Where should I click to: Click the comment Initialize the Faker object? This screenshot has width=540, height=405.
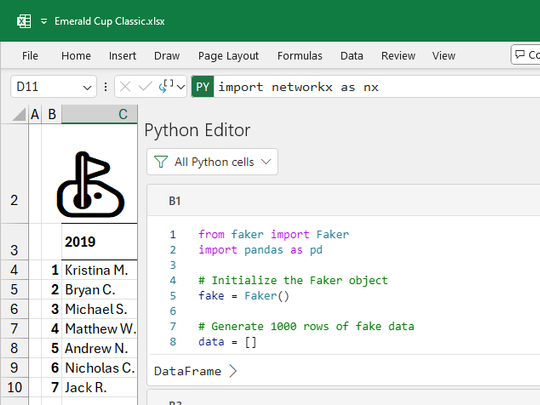pyautogui.click(x=293, y=280)
